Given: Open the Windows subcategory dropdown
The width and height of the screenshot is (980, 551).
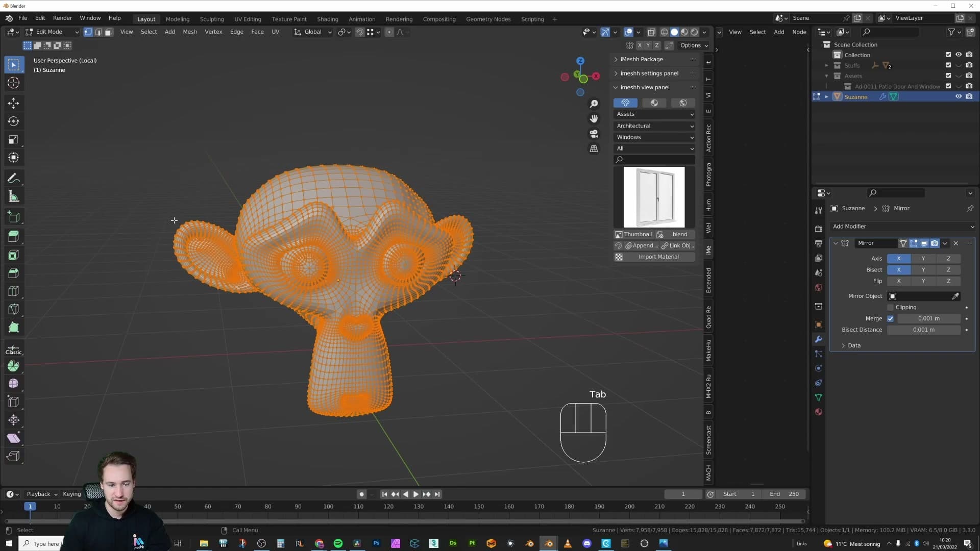Looking at the screenshot, I should coord(654,137).
